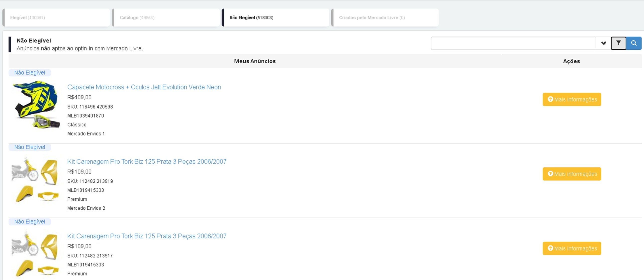This screenshot has width=644, height=280.
Task: Click the filter funnel icon
Action: point(618,43)
